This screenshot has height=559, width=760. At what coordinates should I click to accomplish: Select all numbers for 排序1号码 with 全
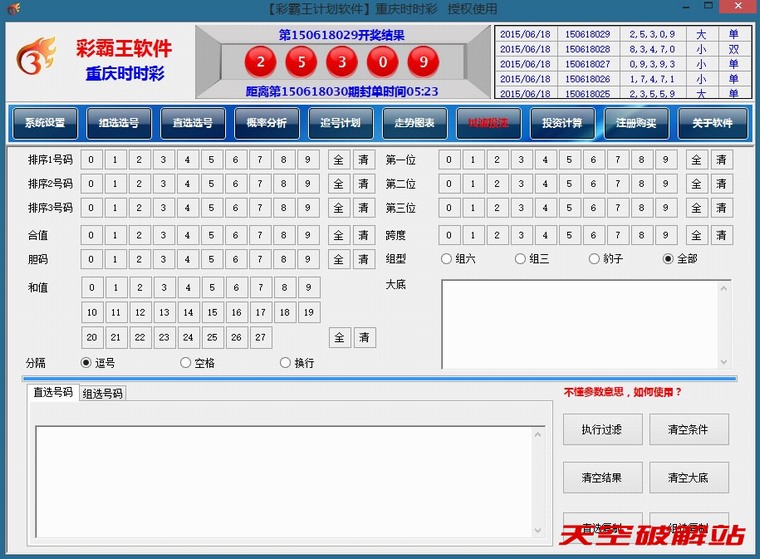click(x=338, y=160)
